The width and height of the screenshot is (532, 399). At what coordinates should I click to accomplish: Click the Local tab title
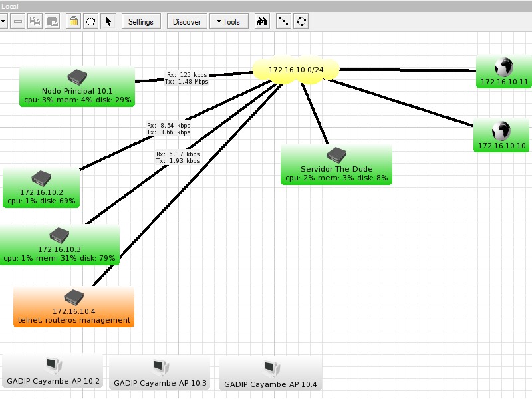(x=10, y=7)
